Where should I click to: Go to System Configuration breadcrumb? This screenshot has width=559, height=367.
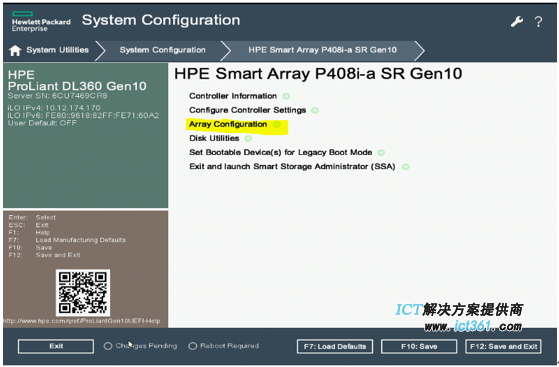tap(163, 50)
